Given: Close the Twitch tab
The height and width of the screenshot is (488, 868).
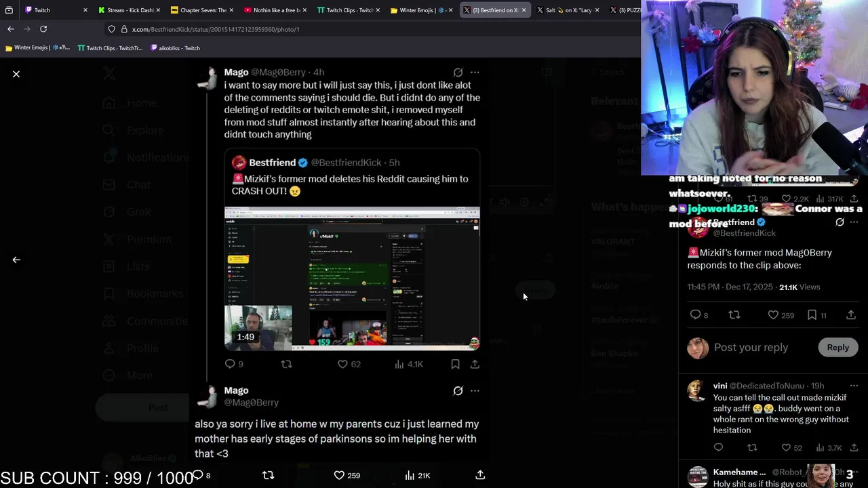Looking at the screenshot, I should click(x=85, y=10).
